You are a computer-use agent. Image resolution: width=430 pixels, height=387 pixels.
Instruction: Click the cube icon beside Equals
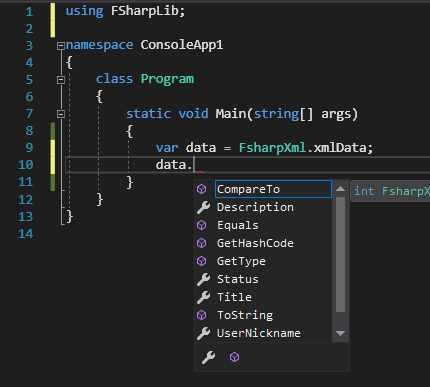[202, 225]
